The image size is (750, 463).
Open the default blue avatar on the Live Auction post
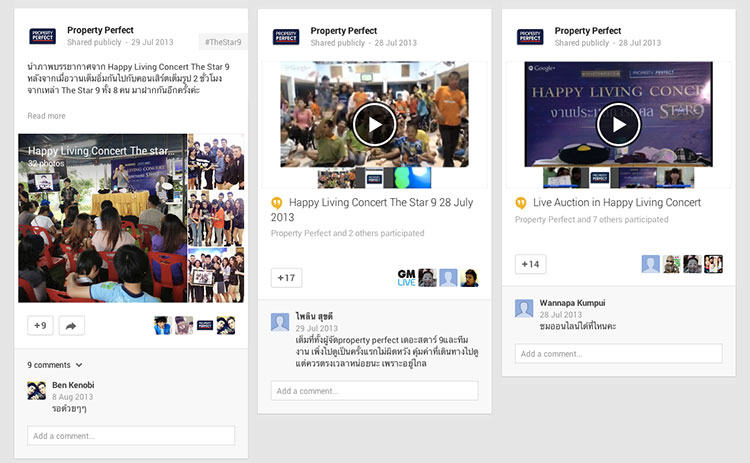(x=651, y=264)
